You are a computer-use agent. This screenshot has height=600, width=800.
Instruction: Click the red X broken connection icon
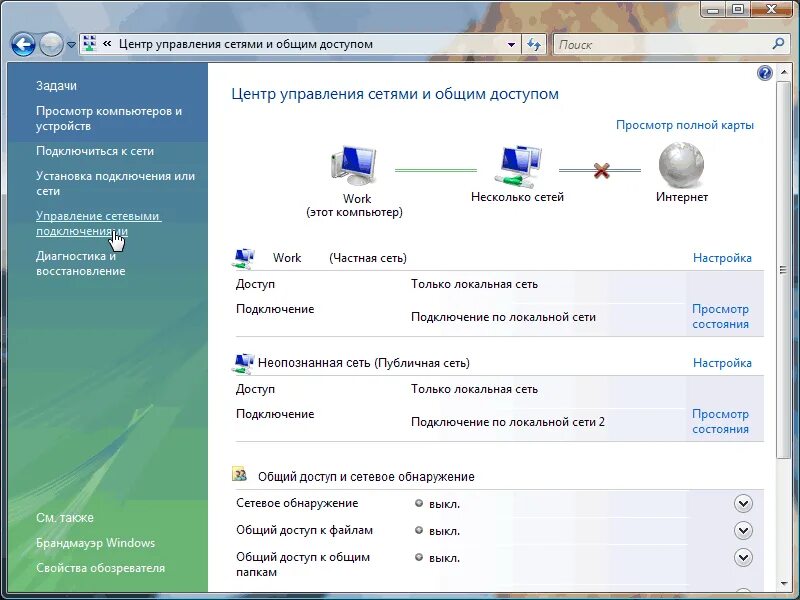click(x=602, y=170)
